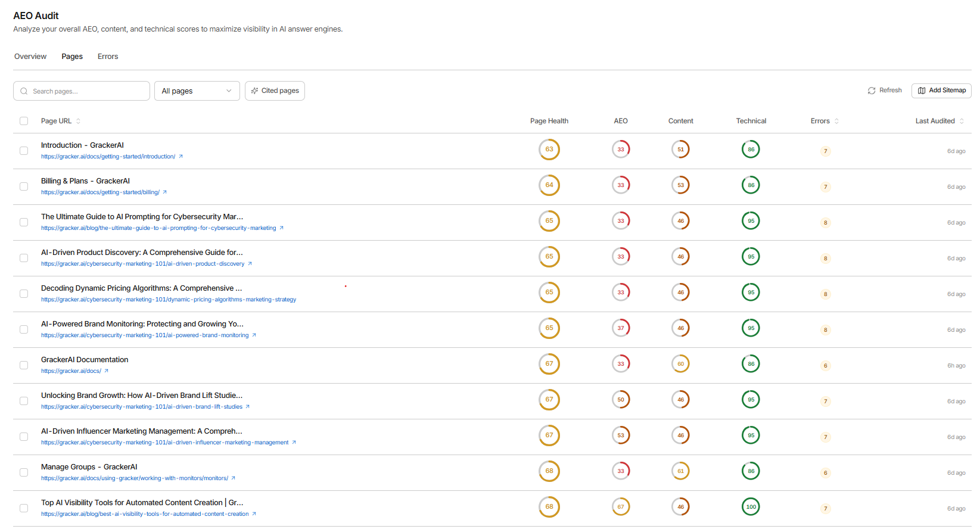Open external link icon for ai-driven-brand-lift-studies URL

pyautogui.click(x=247, y=407)
